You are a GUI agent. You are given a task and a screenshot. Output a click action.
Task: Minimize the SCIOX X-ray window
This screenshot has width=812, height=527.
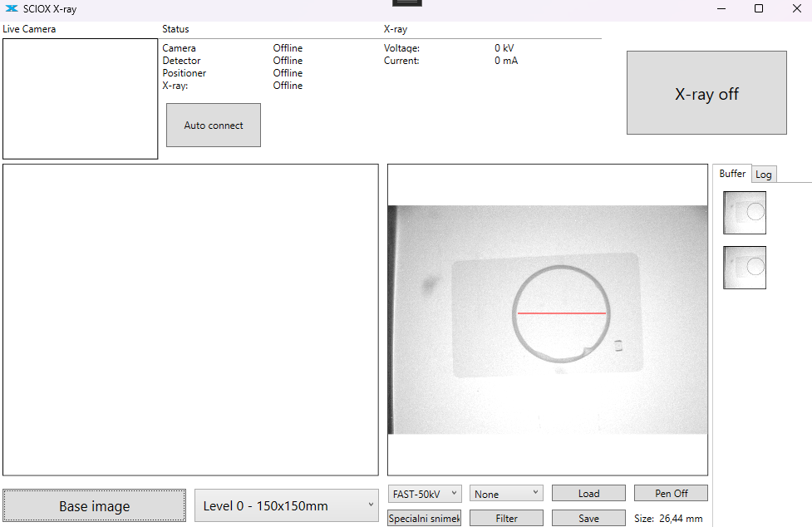point(721,8)
